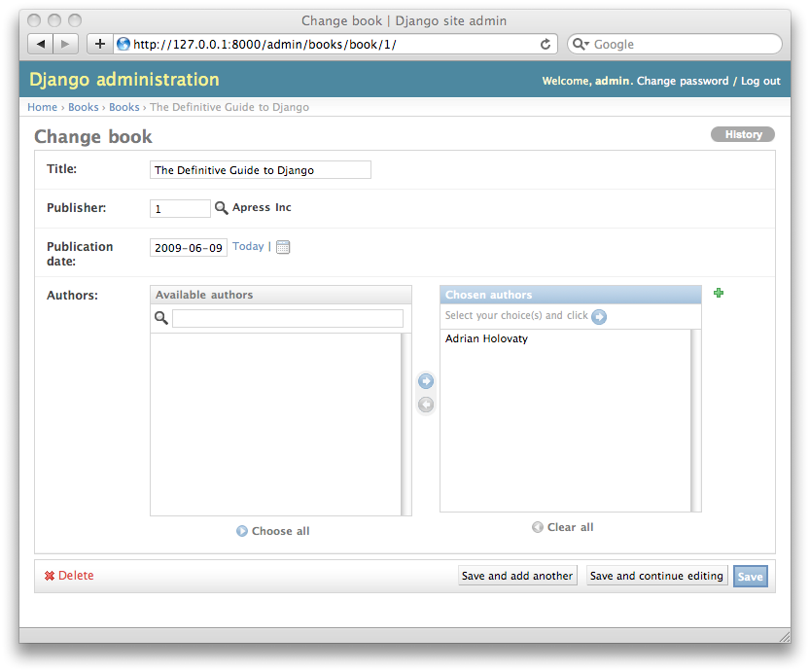Click the publisher lookup magnifier icon

click(221, 208)
